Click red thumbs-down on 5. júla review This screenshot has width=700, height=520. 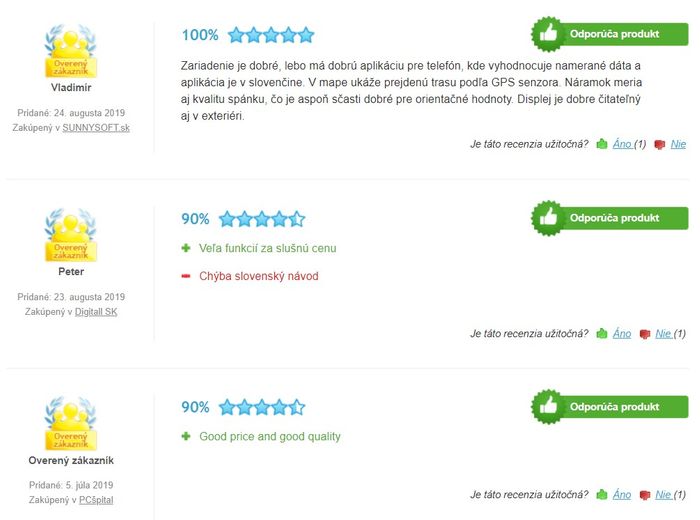click(x=645, y=495)
